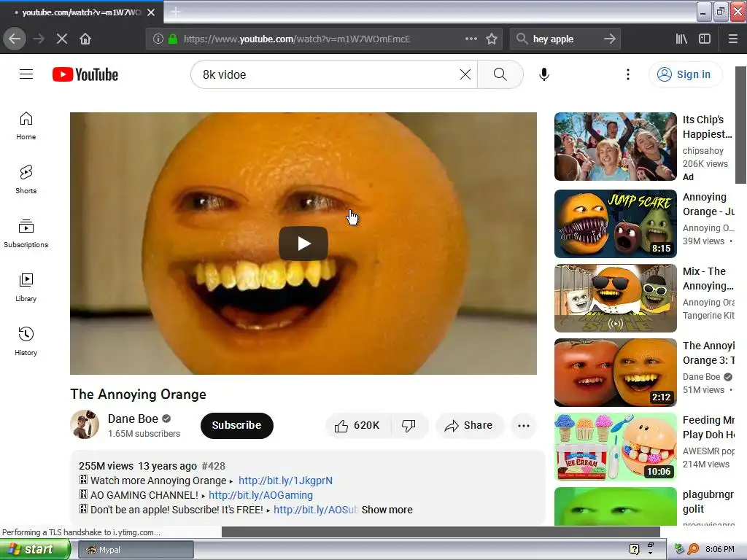Open Shorts in the sidebar
The image size is (747, 560).
tap(26, 180)
